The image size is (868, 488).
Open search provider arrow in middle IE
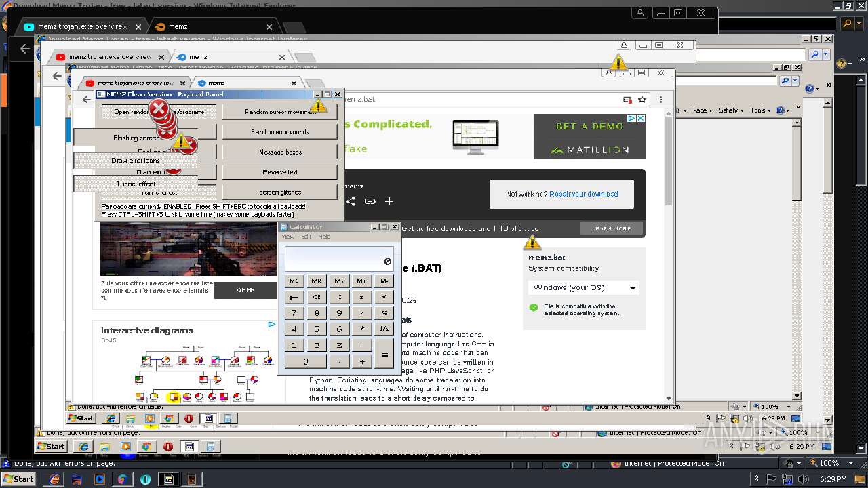[x=826, y=55]
